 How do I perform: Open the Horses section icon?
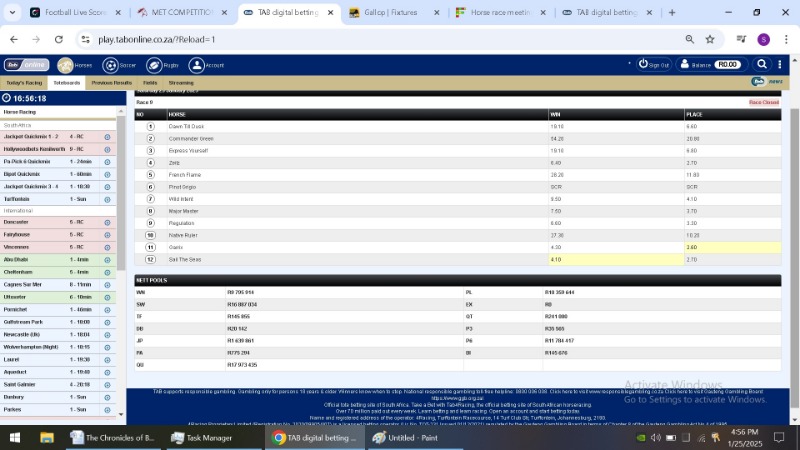click(x=65, y=65)
